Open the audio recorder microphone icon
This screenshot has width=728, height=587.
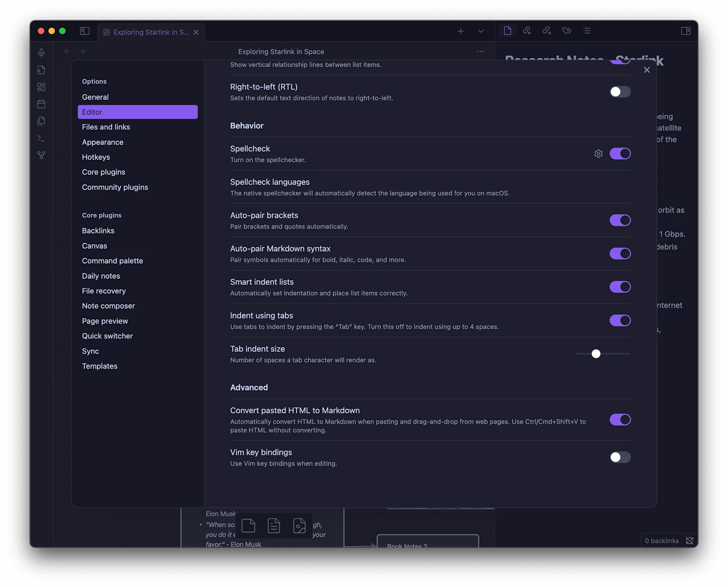pos(41,53)
